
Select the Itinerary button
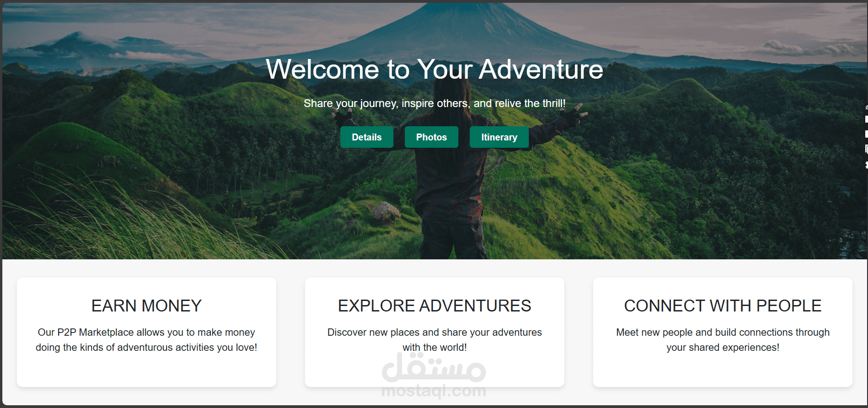pos(499,137)
